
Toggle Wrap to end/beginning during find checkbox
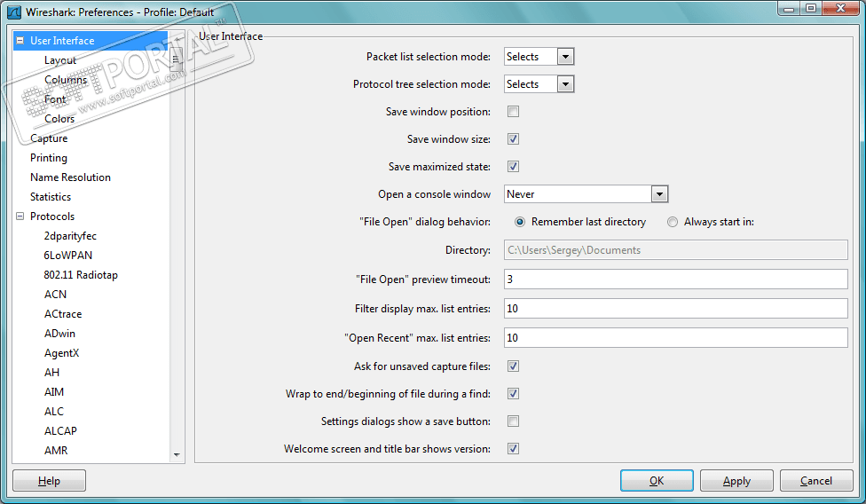tap(513, 394)
